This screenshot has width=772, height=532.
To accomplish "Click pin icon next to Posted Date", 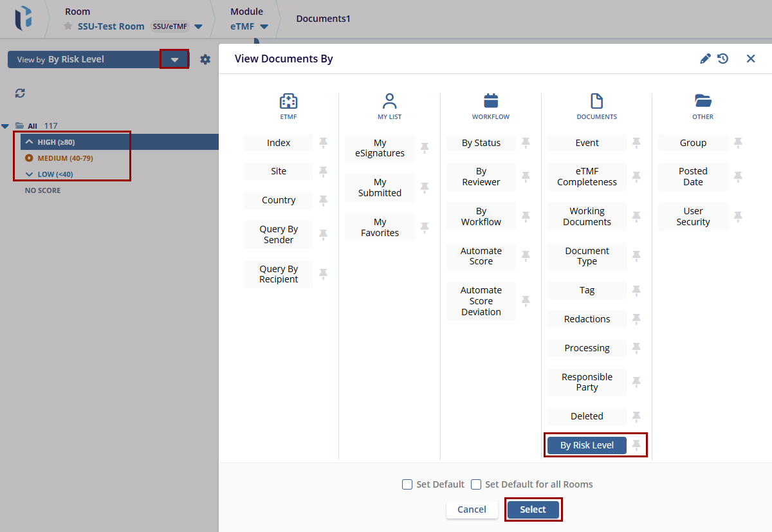I will click(x=738, y=177).
